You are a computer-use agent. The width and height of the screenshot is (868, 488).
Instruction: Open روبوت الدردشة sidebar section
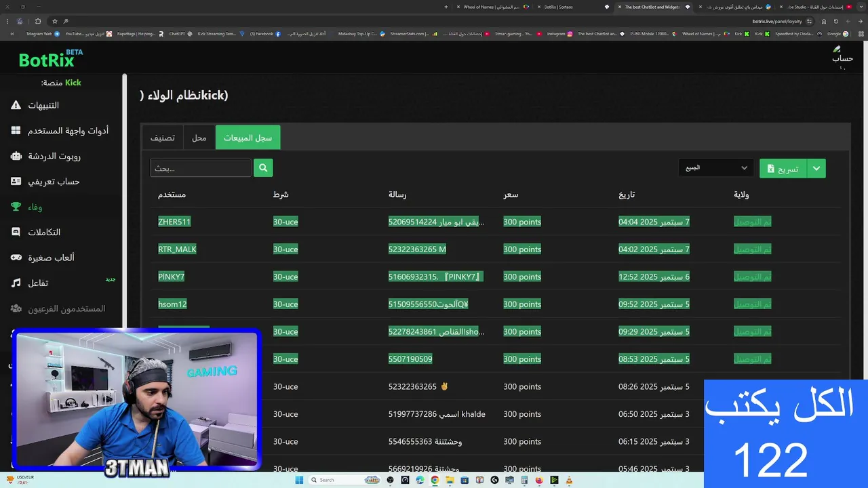click(54, 156)
